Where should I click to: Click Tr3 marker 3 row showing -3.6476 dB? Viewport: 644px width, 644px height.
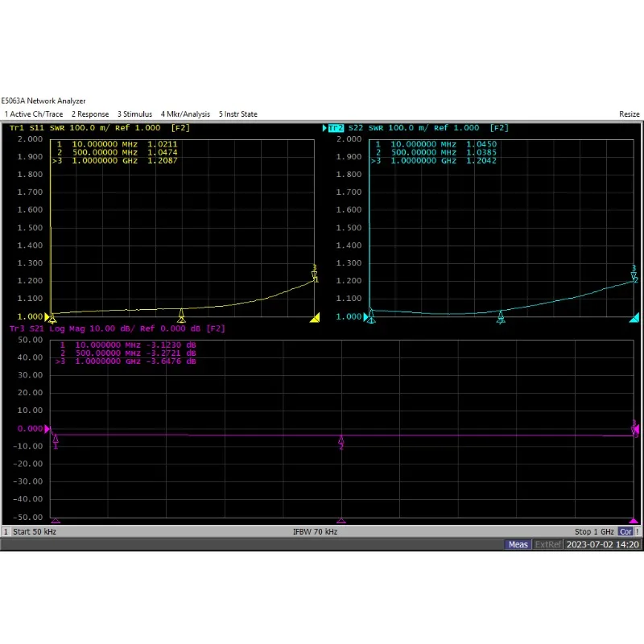(126, 361)
